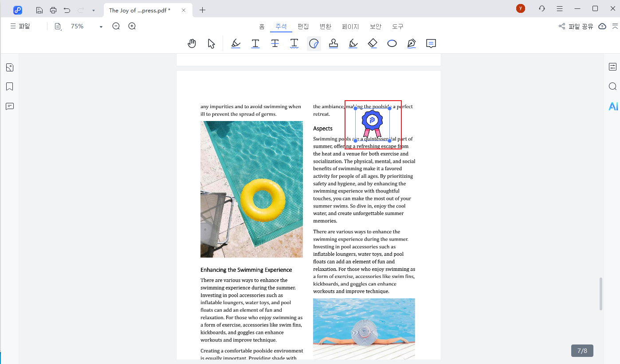Add a comment note with note tool
This screenshot has width=620, height=364.
tap(431, 43)
